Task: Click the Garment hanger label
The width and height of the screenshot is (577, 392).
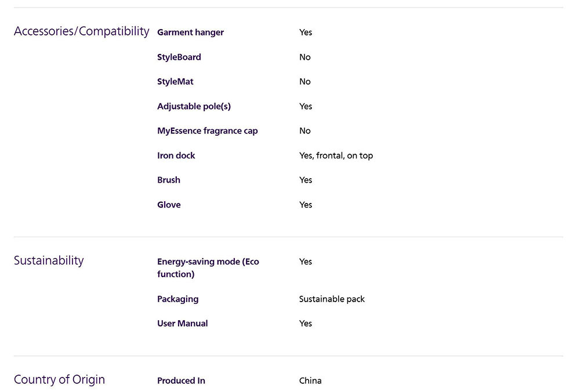Action: [190, 32]
